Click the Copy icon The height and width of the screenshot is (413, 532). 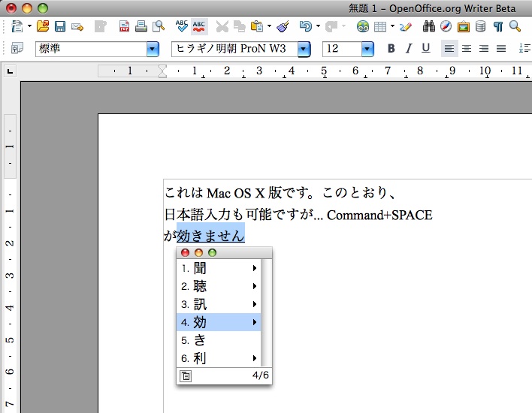[239, 26]
